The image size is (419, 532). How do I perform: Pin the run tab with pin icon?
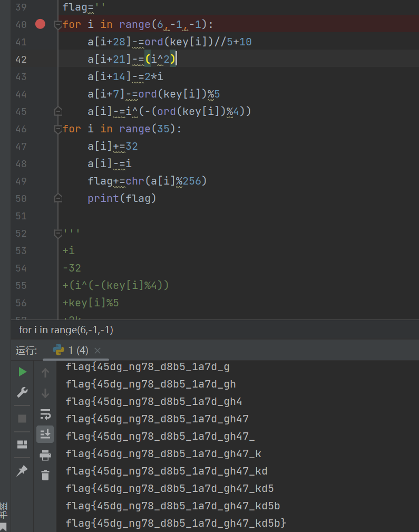click(x=22, y=471)
